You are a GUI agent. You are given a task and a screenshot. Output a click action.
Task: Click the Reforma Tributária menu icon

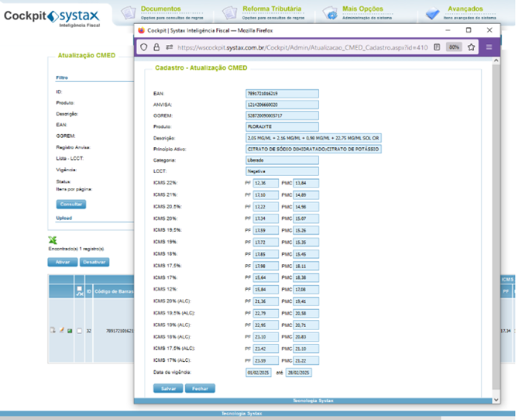click(229, 13)
